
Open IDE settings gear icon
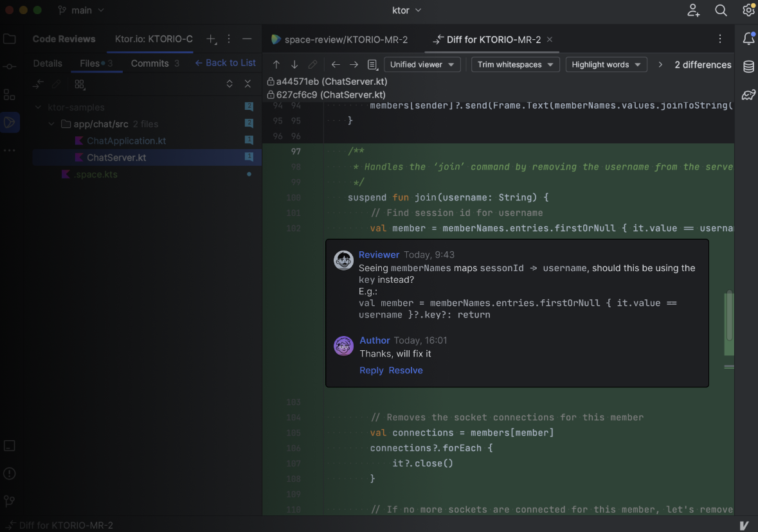click(x=748, y=10)
